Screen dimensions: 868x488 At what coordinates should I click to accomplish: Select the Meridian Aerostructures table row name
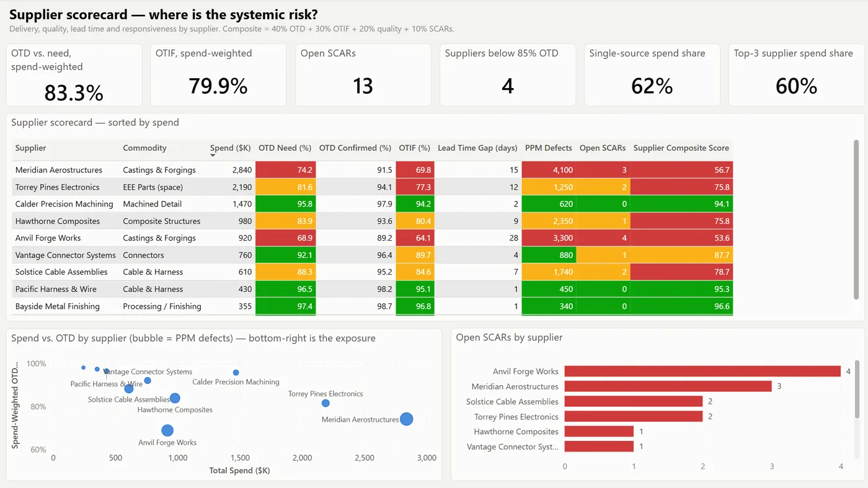coord(59,170)
